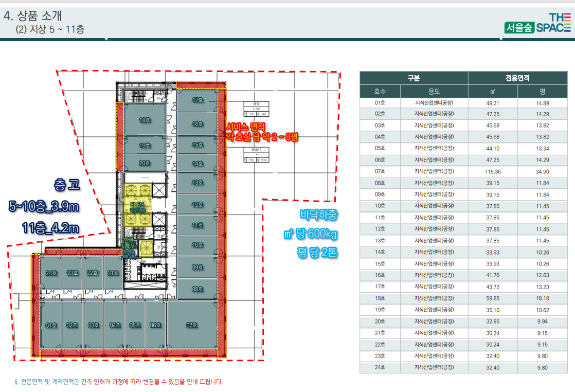The width and height of the screenshot is (575, 392).
Task: Select the '11층_4.2m' ceiling height text
Action: [50, 228]
